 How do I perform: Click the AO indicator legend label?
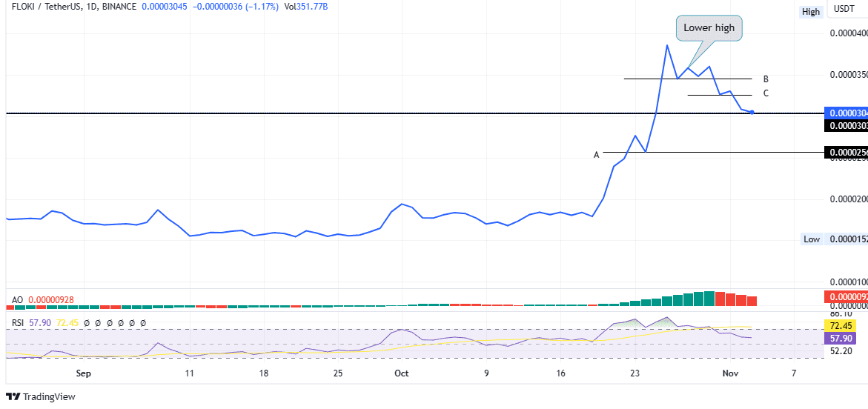[x=18, y=300]
